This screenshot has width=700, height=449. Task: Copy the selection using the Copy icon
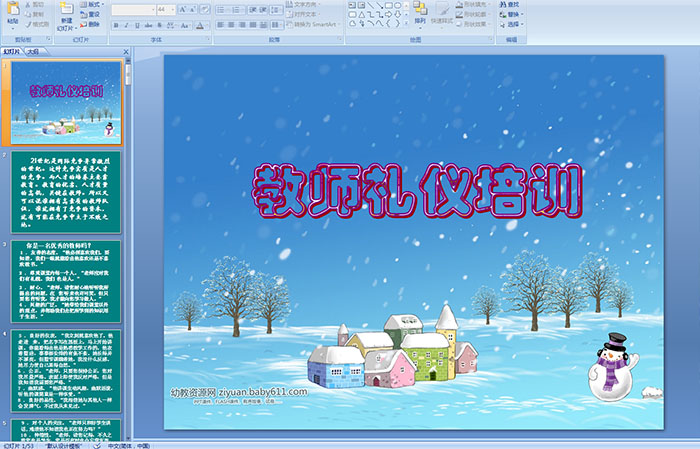coord(28,14)
